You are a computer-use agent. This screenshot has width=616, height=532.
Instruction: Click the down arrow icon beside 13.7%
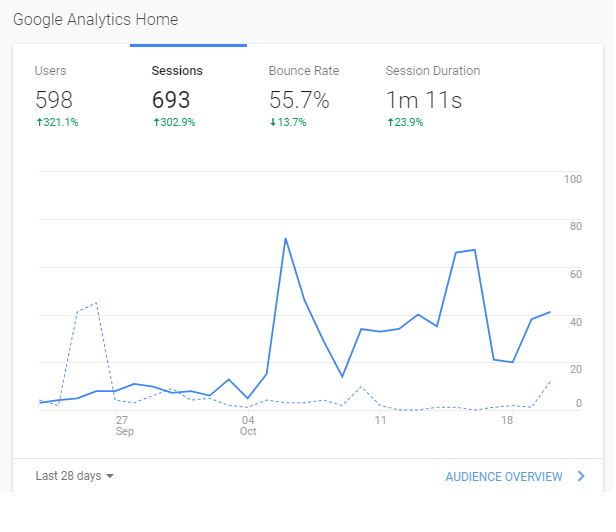tap(273, 122)
